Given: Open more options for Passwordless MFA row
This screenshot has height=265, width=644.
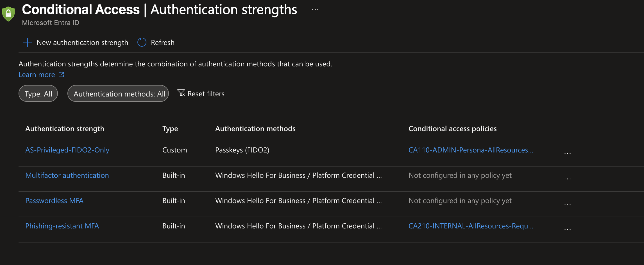Looking at the screenshot, I should coord(568,204).
